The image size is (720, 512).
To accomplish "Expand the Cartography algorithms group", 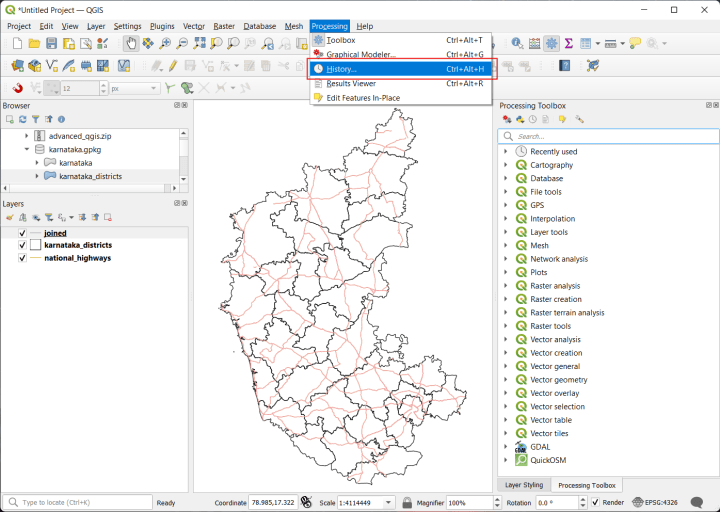I will pos(506,165).
